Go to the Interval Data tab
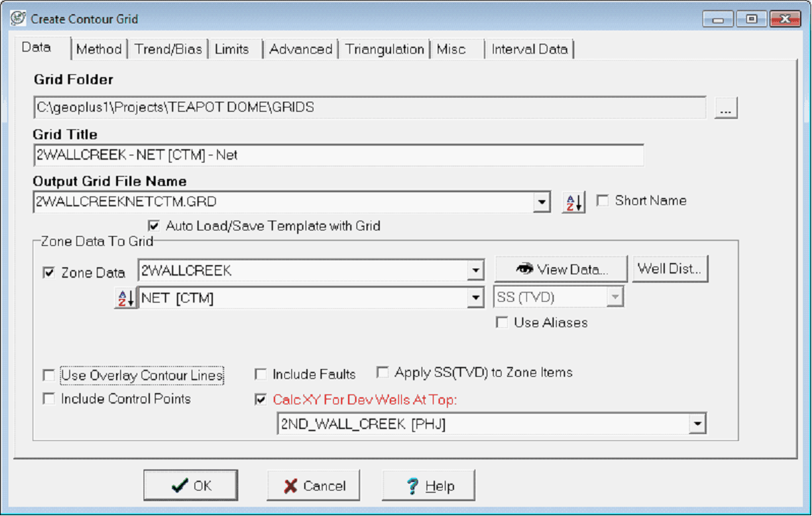812x516 pixels. point(530,49)
